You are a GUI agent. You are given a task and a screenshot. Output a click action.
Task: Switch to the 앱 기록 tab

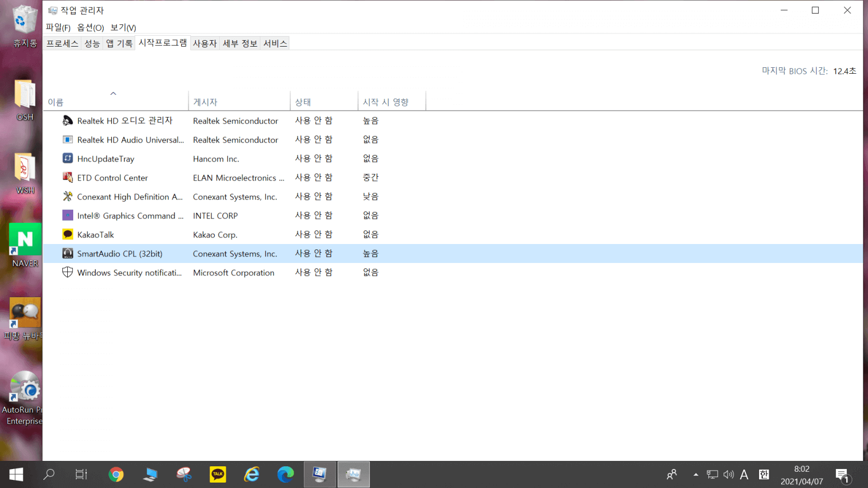(119, 43)
